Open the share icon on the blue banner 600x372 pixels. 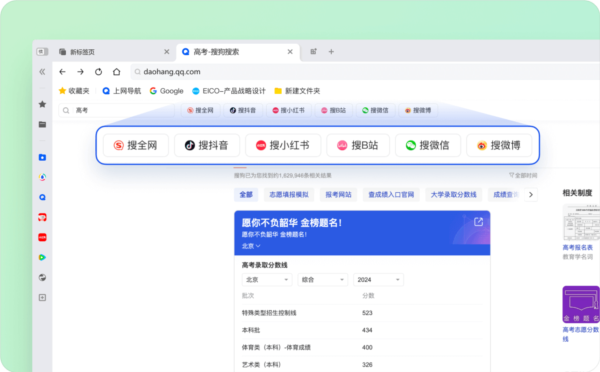click(478, 222)
